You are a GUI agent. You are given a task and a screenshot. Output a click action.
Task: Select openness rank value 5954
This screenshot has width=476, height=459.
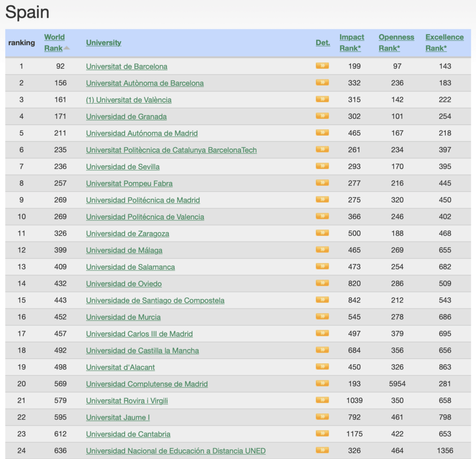coord(397,383)
